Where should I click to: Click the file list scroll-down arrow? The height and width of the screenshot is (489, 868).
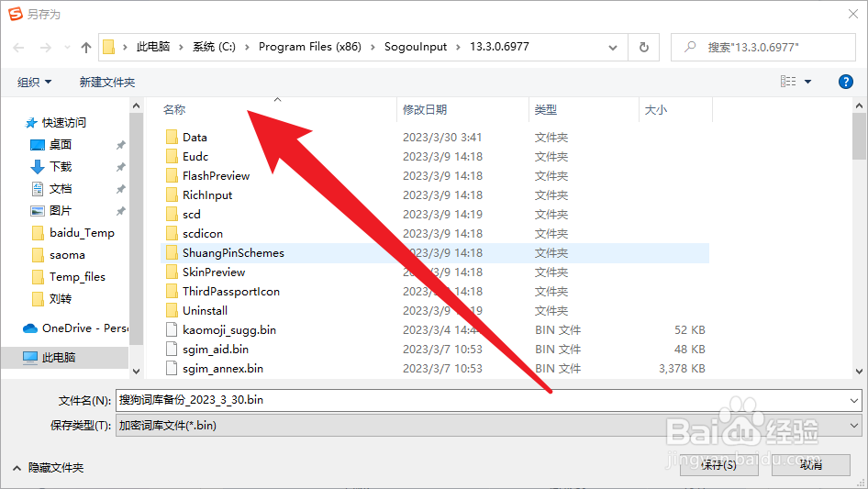click(859, 372)
